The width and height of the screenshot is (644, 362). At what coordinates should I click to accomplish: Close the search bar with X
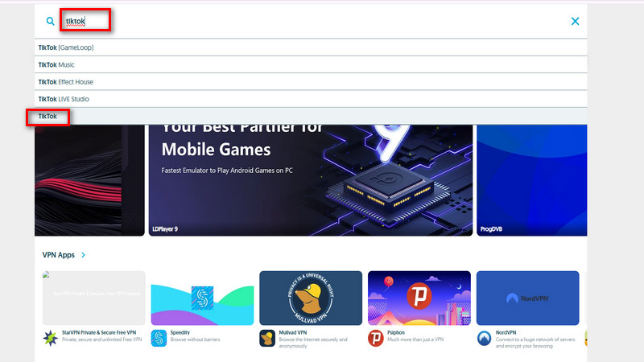click(575, 22)
